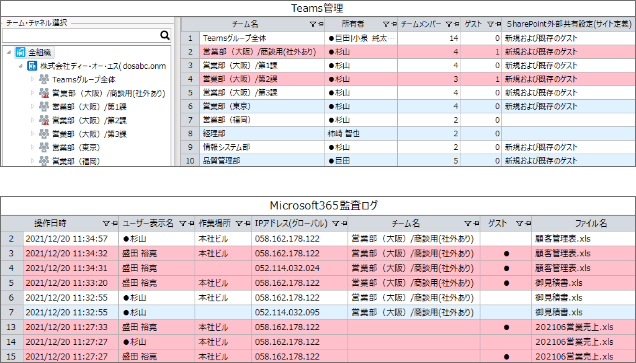Pin the ゲスト column in Teams管理 table
Screen dimensions: 636x363
(x=498, y=24)
